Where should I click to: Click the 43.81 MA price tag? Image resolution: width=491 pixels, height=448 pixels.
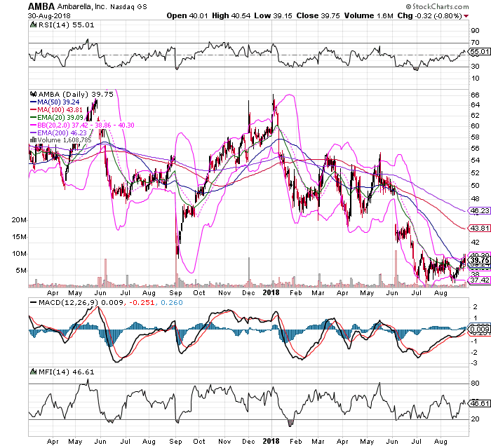click(x=479, y=229)
